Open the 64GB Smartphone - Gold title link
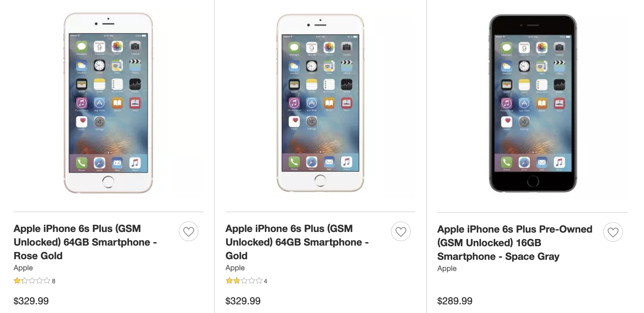Screen dimensions: 644x313 297,242
